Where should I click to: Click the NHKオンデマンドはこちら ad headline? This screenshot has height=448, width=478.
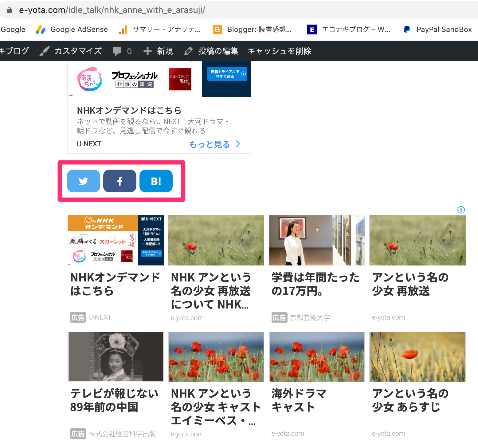tap(129, 110)
